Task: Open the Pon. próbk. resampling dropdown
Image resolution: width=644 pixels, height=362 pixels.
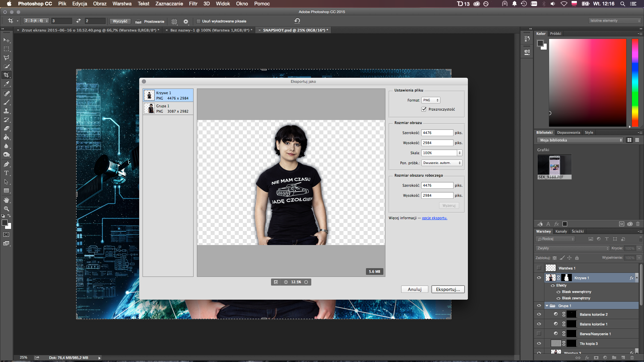Action: tap(442, 163)
